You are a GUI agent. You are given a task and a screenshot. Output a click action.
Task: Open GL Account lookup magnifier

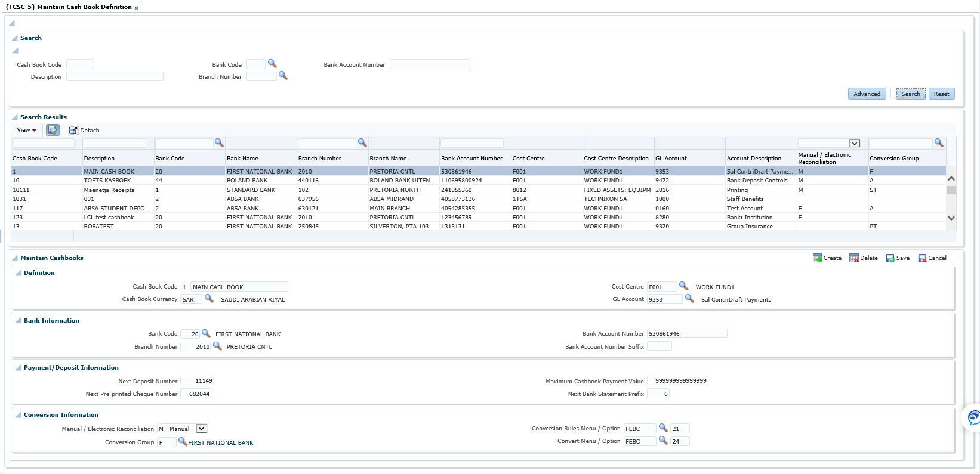click(689, 299)
